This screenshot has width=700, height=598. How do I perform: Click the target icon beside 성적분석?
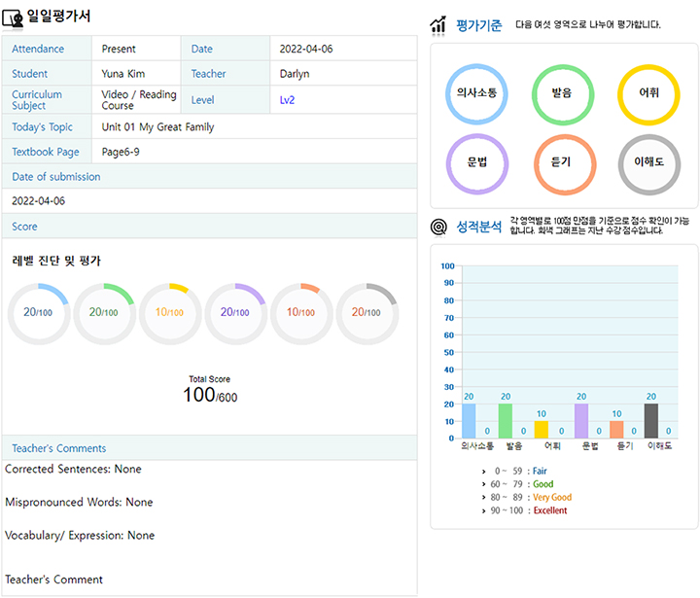[x=439, y=227]
